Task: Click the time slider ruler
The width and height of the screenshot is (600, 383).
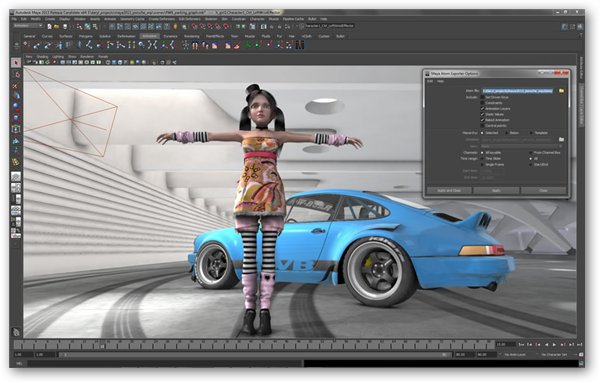Action: click(254, 345)
